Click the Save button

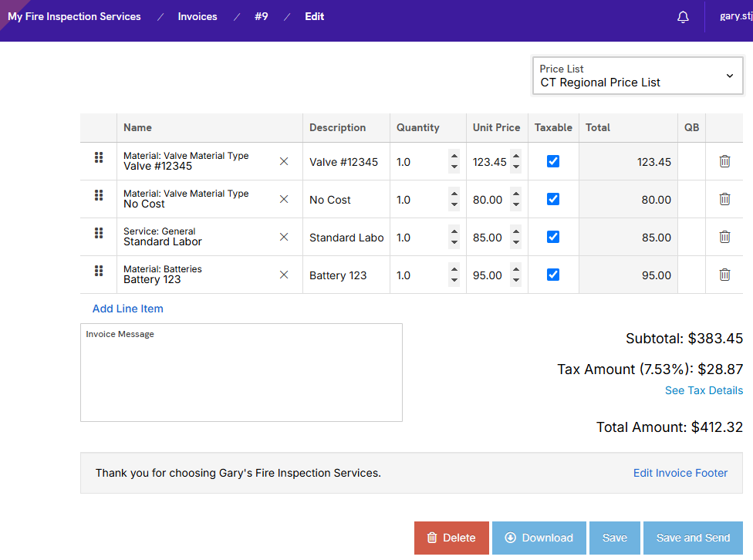(x=615, y=538)
